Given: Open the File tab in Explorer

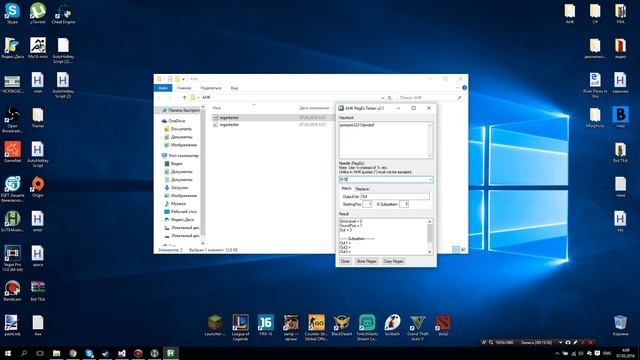Looking at the screenshot, I should pyautogui.click(x=163, y=88).
